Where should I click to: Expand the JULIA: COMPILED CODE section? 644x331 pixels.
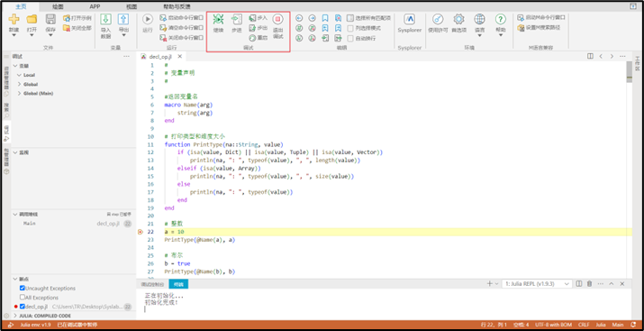(15, 316)
